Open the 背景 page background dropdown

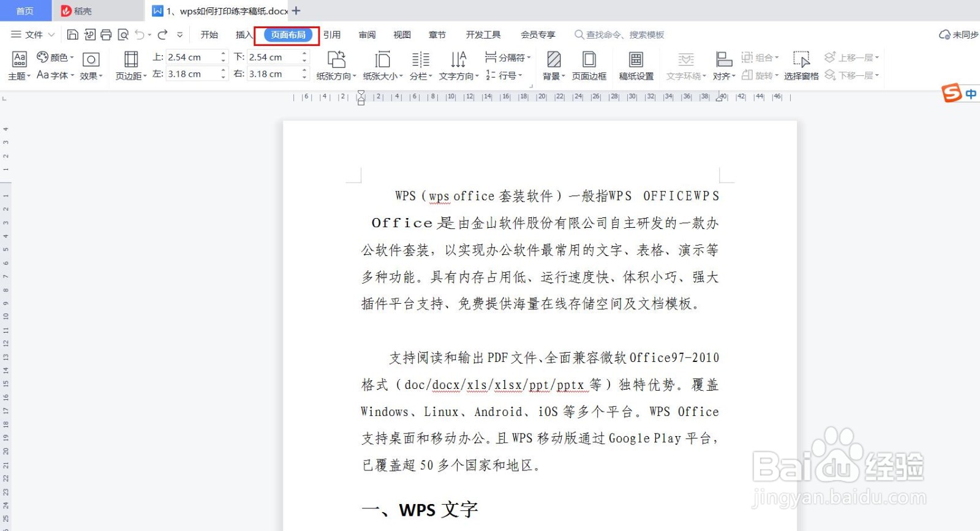pyautogui.click(x=554, y=66)
